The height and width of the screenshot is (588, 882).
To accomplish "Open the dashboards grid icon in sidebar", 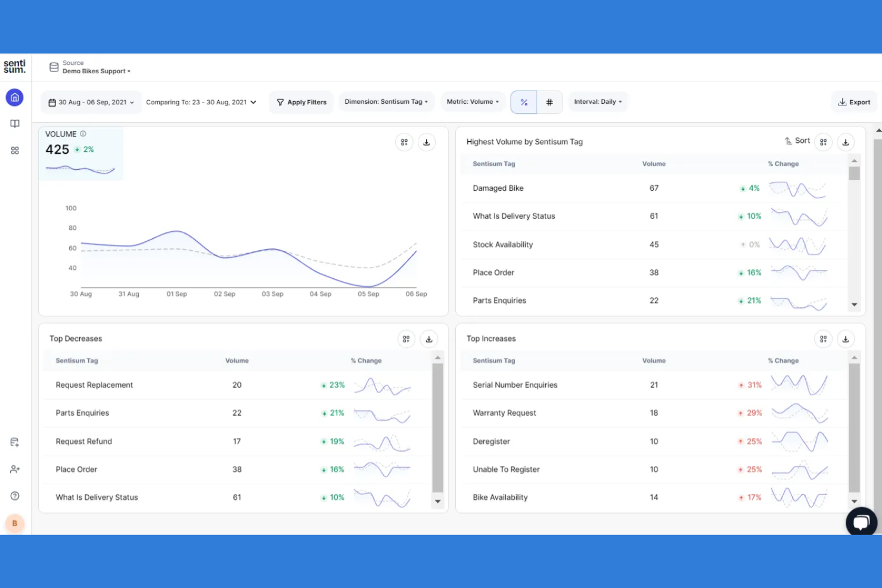I will 14,150.
